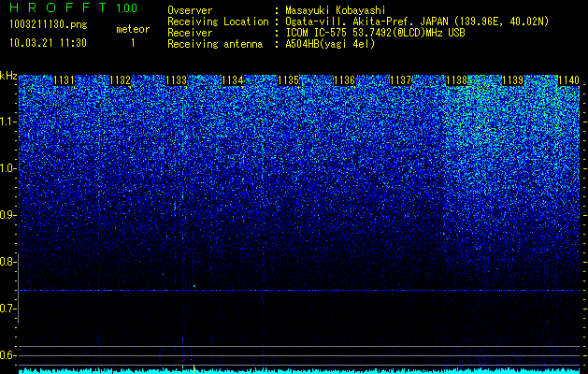Click the A504HB(yagi 4el) antenna value
588x374 pixels.
coord(330,44)
